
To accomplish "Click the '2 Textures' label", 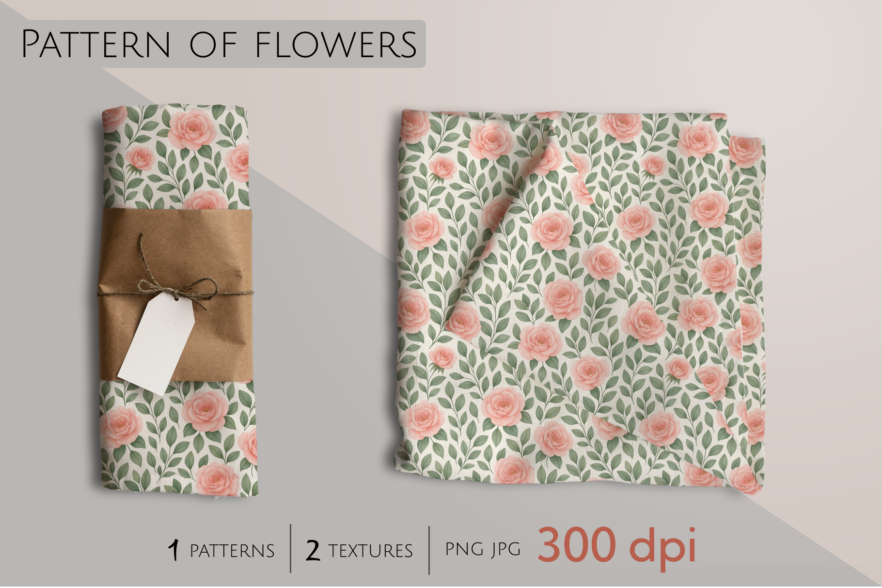I will 359,551.
